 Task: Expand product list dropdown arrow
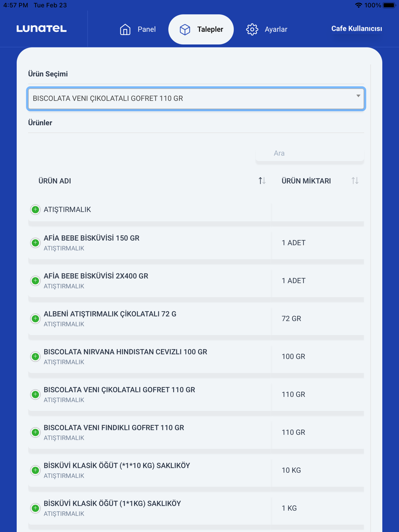click(x=358, y=96)
